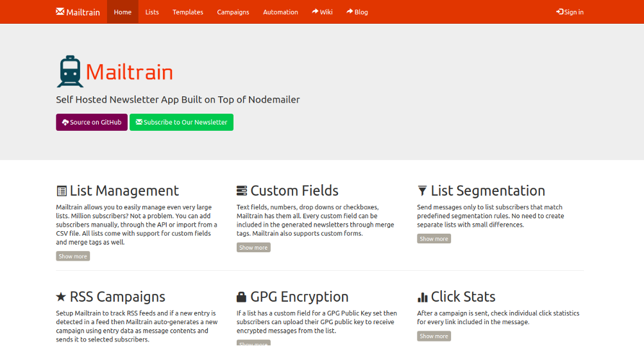Click the large Mailtrain heading text
The image size is (644, 346).
click(130, 72)
